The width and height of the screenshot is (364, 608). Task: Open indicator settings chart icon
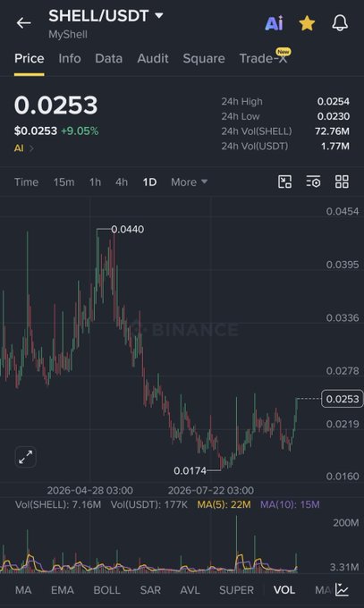[342, 590]
